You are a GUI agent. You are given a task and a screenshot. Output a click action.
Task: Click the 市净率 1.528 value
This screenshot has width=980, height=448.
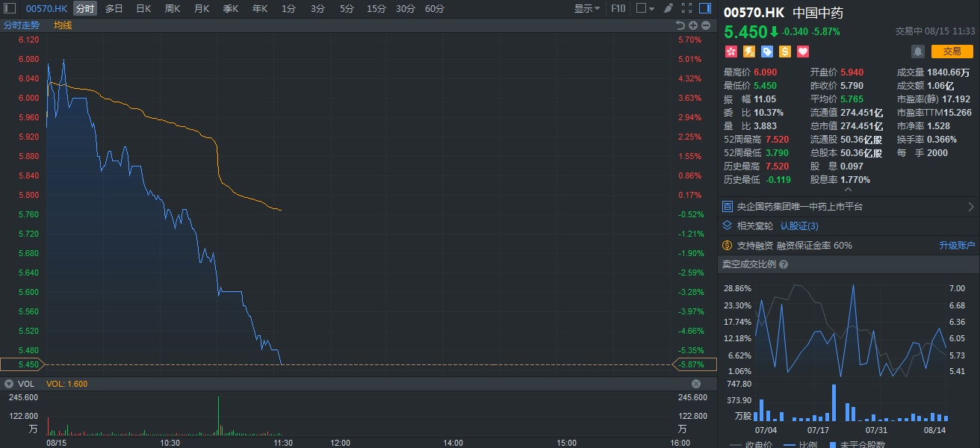pyautogui.click(x=938, y=126)
